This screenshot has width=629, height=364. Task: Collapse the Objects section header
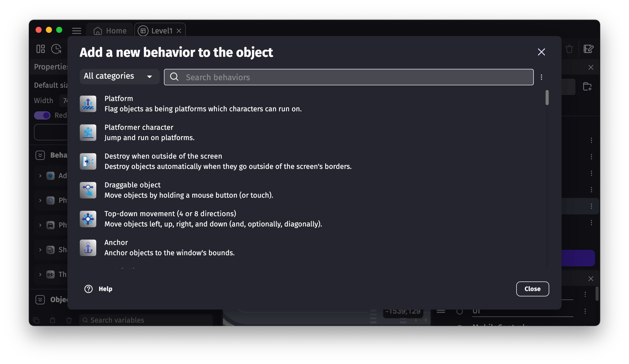(x=40, y=299)
